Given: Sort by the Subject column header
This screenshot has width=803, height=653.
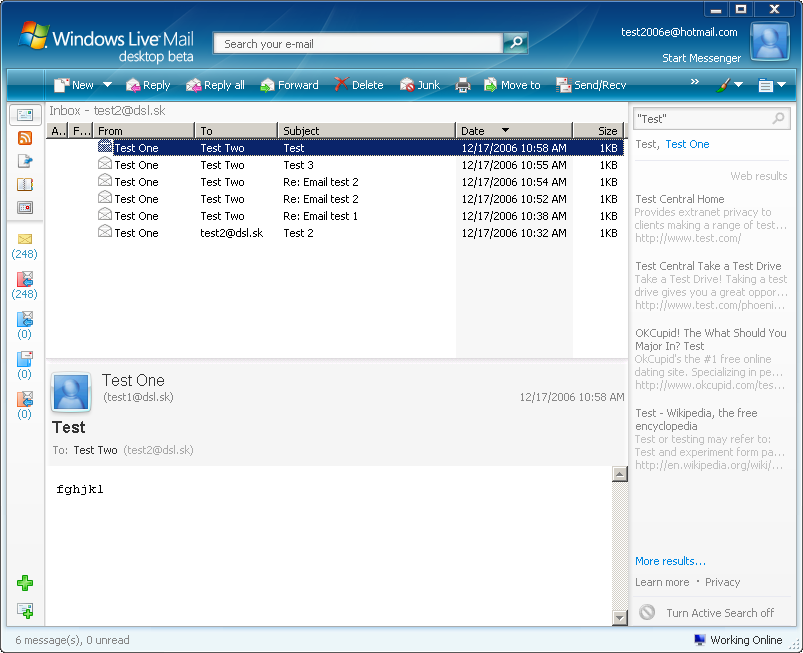Looking at the screenshot, I should [x=367, y=131].
